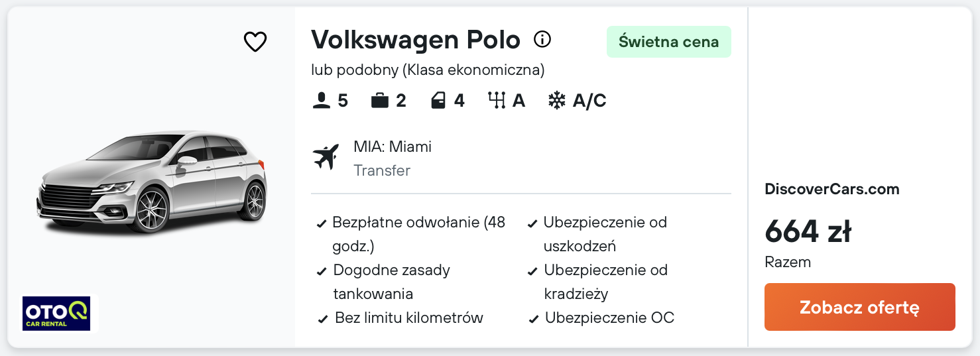
Task: Click the automatic transmission gearbox icon
Action: point(496,101)
